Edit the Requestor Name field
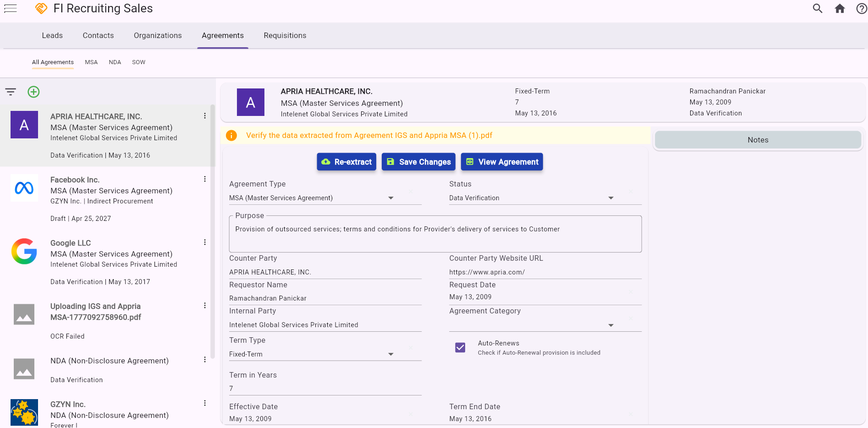The height and width of the screenshot is (428, 868). [x=325, y=298]
